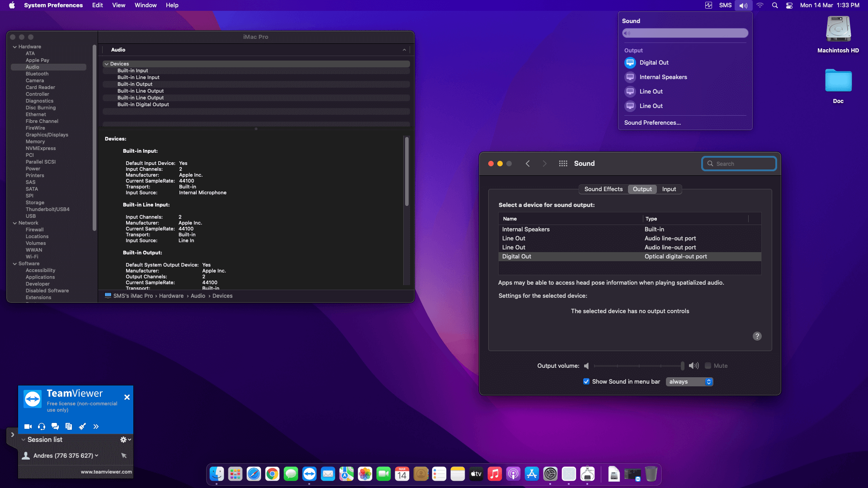This screenshot has height=488, width=868.
Task: Click the System Information sidebar scrollbar
Action: click(x=94, y=138)
